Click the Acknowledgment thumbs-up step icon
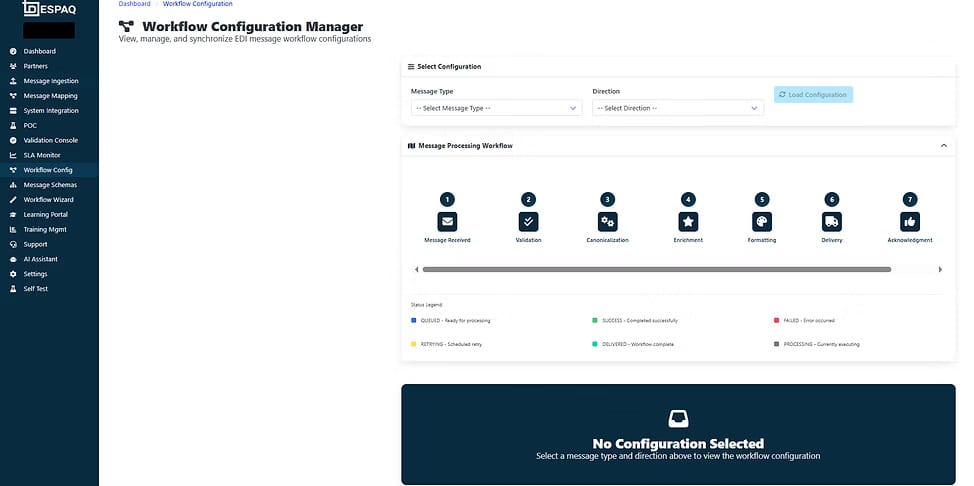The height and width of the screenshot is (486, 974). coord(910,221)
